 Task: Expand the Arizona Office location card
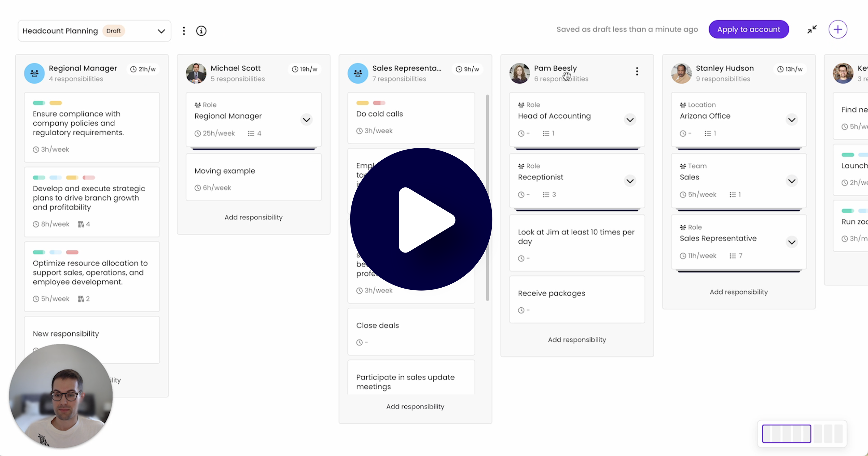tap(792, 120)
